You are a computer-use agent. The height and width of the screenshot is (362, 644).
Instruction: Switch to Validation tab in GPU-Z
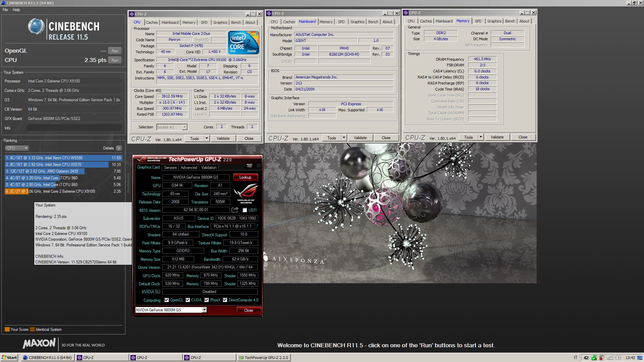[x=209, y=168]
